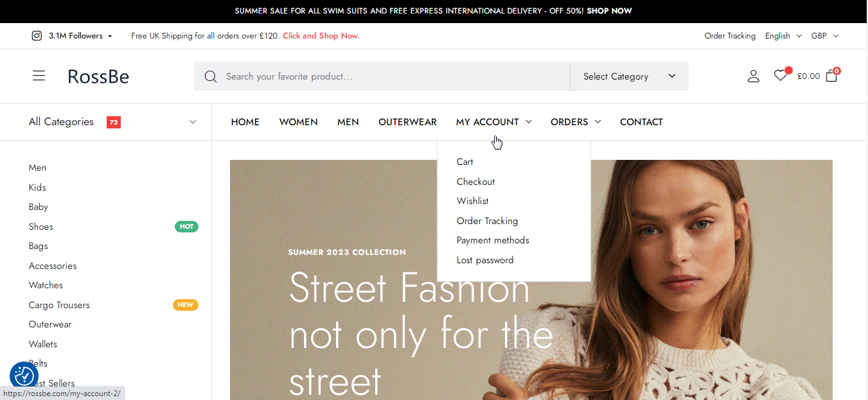Click the 'Click and Shop Now.' link
Screen dimensions: 868x400
321,36
